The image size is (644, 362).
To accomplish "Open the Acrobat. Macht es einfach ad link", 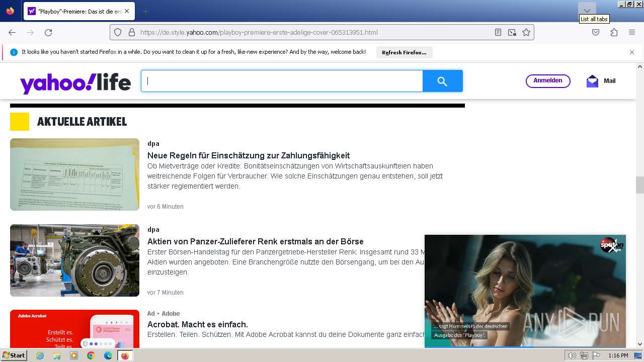I will click(x=198, y=325).
